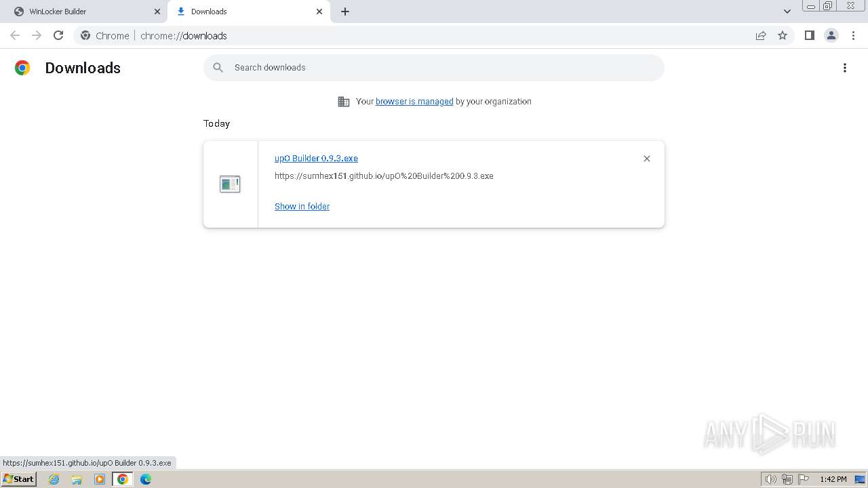Open the Windows Start menu
The image size is (868, 488).
click(19, 479)
